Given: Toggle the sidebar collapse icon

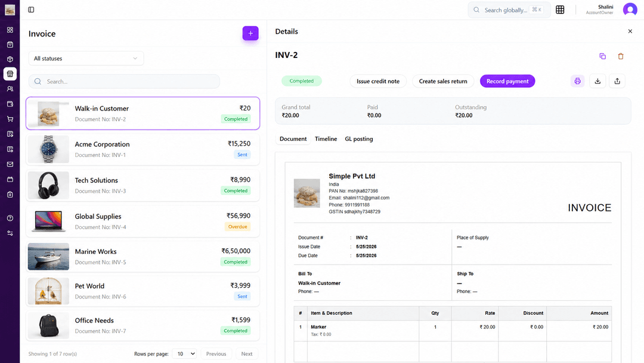Looking at the screenshot, I should (x=31, y=10).
